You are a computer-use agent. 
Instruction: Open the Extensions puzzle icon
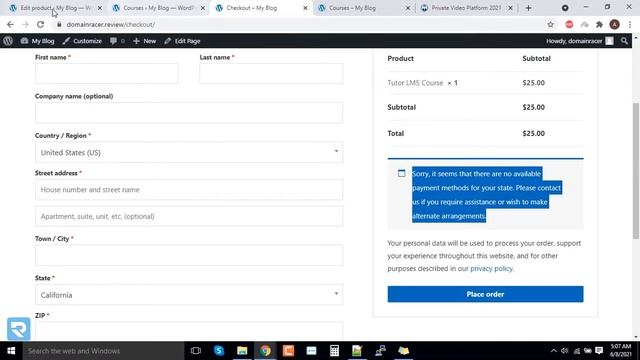[x=599, y=24]
